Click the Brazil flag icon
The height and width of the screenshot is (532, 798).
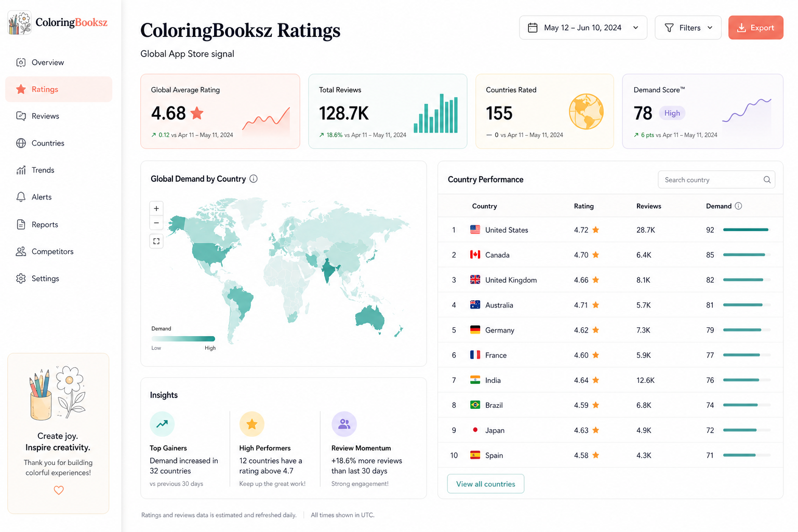(475, 405)
